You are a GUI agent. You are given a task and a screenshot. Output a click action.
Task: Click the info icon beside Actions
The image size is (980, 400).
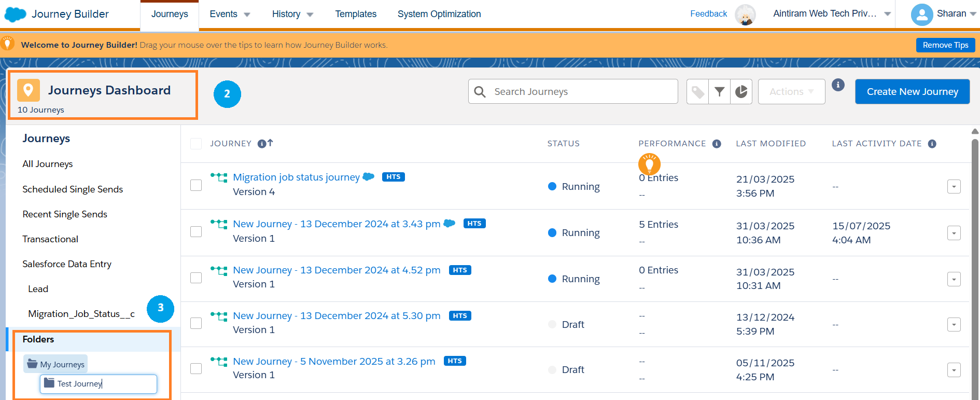pos(838,85)
